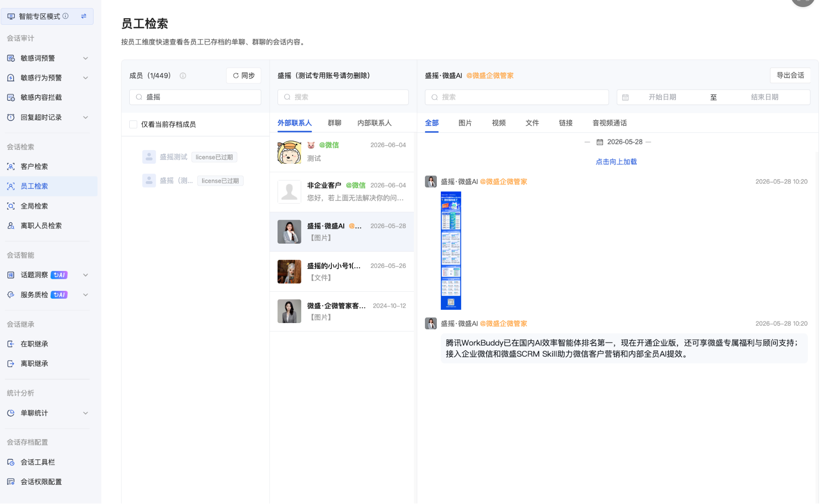Image resolution: width=826 pixels, height=504 pixels.
Task: Click the calendar icon in the date range field
Action: 625,98
